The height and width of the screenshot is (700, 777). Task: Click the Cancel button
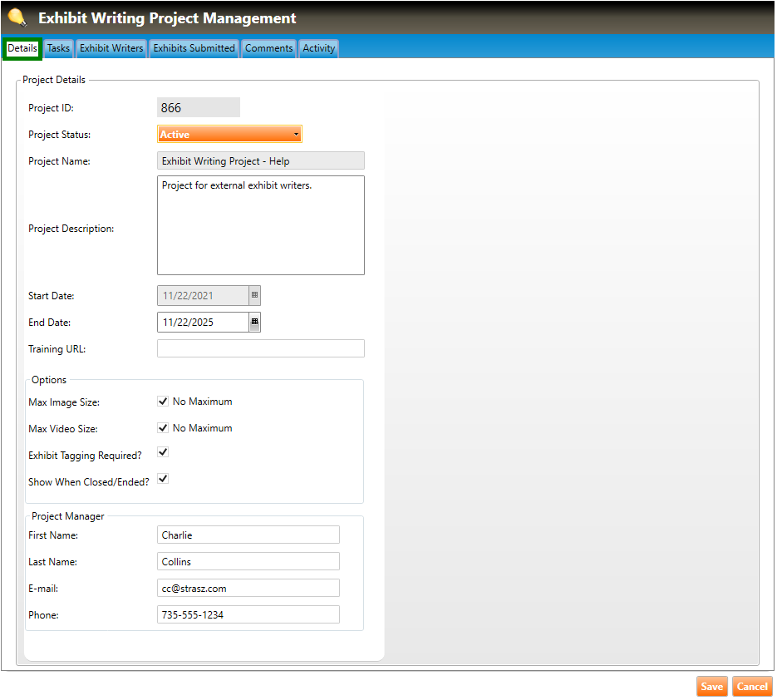click(752, 687)
